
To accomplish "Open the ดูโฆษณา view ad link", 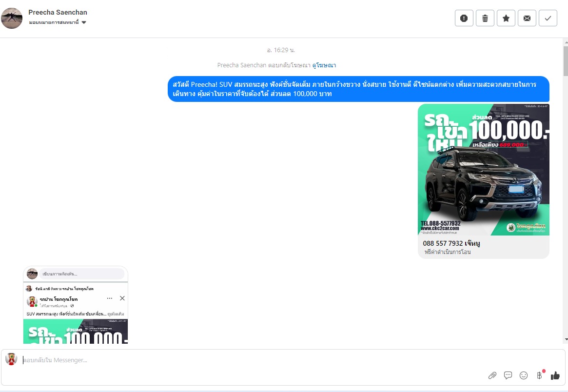I will click(x=324, y=65).
